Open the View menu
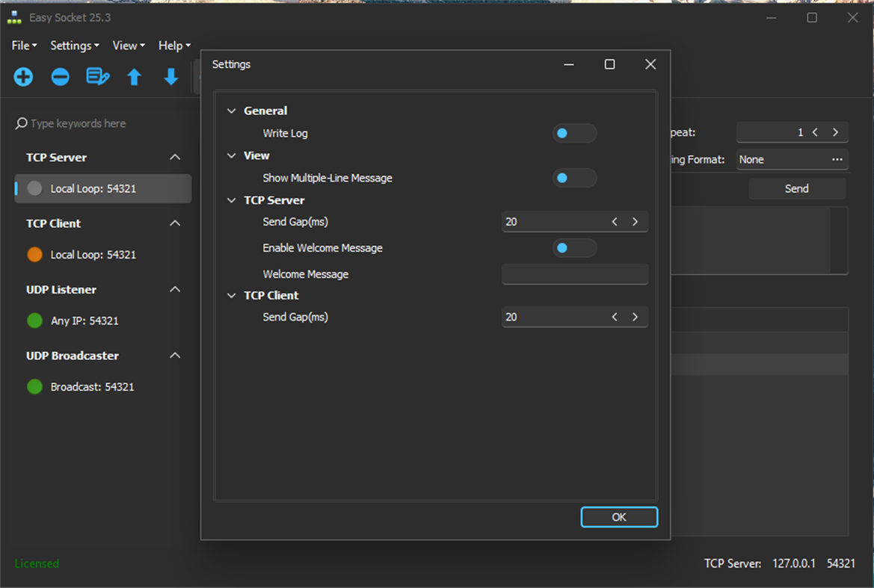 coord(129,46)
